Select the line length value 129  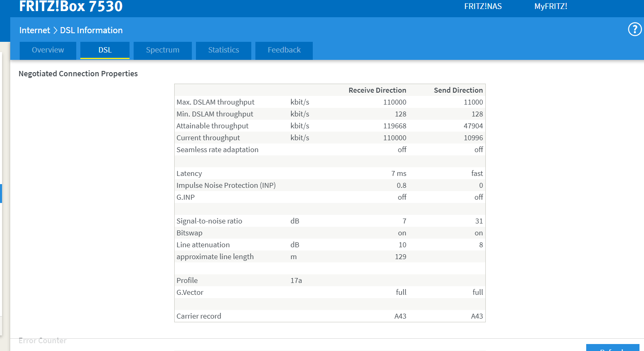401,257
